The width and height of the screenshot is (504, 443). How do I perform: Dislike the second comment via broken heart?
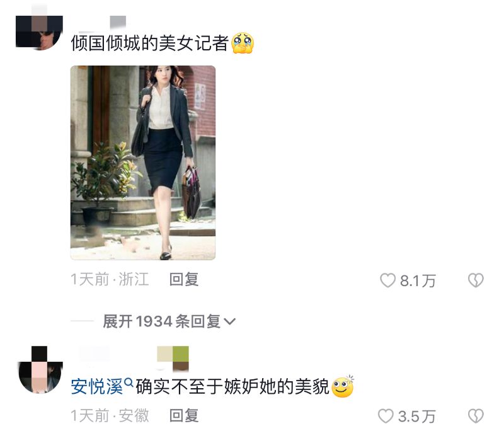476,416
